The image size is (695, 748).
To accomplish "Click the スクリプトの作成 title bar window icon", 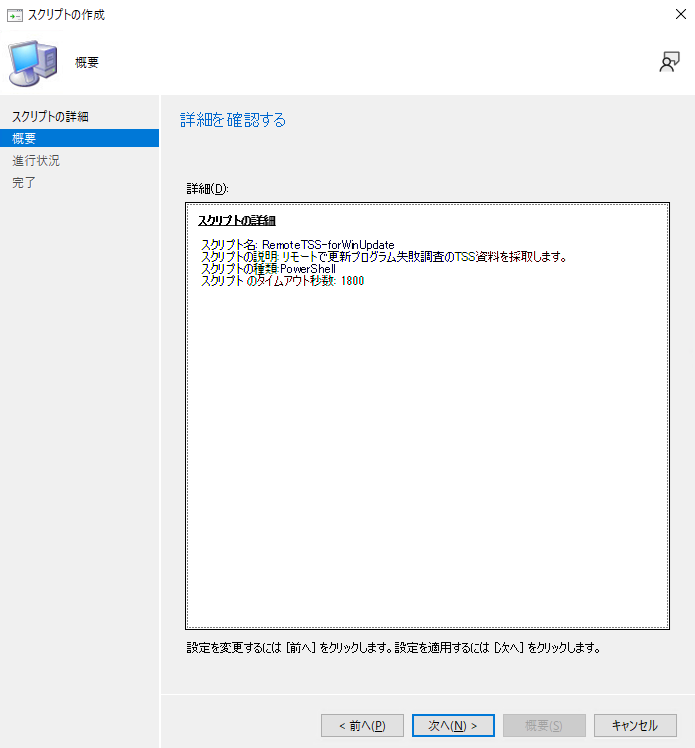I will pyautogui.click(x=15, y=15).
